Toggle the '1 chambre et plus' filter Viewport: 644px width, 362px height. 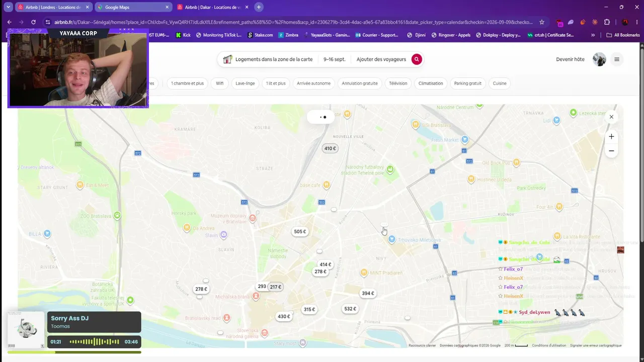click(x=187, y=83)
